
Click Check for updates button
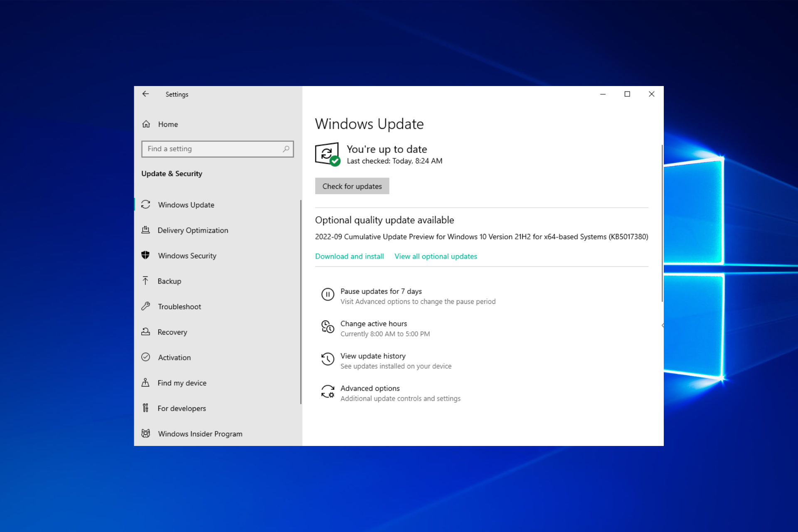(352, 186)
